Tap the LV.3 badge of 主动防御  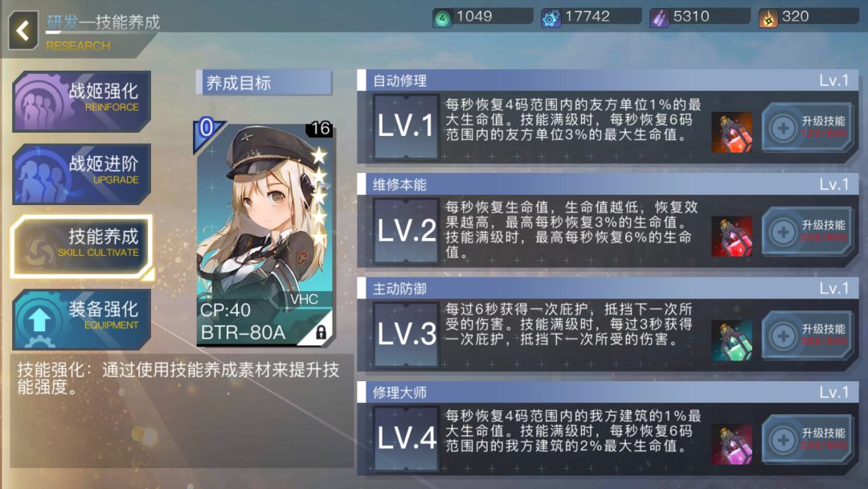click(x=407, y=334)
